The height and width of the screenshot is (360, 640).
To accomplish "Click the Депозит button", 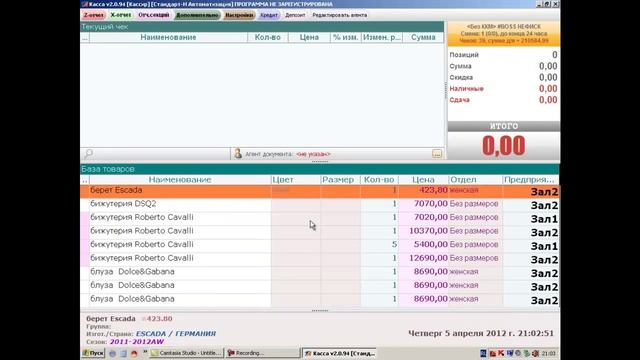I will tap(295, 15).
